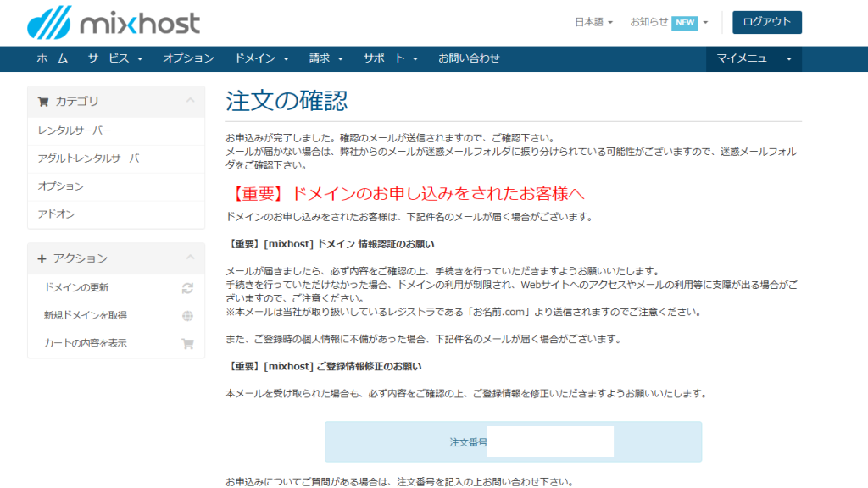Click the globe icon next to 新規ドメインを取得
Screen dimensions: 868x488
tap(187, 316)
